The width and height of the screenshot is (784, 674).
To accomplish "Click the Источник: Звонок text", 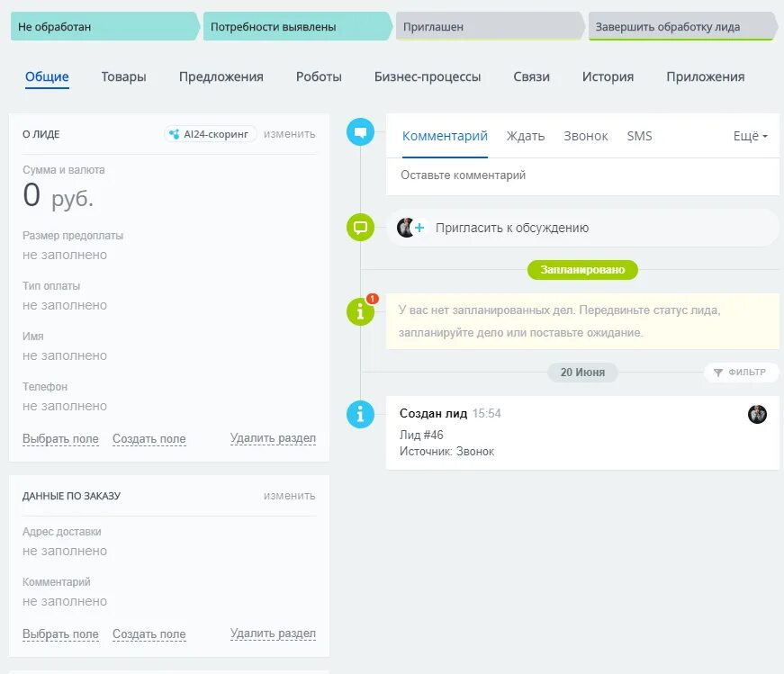I will click(x=446, y=452).
